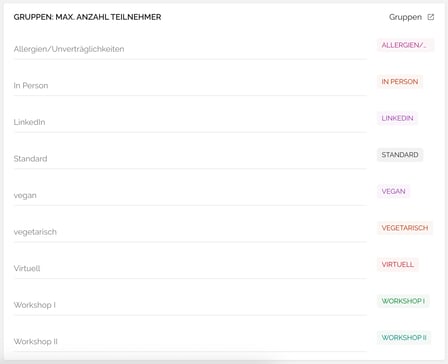This screenshot has width=448, height=364.
Task: Select the vegan group input field
Action: [190, 195]
